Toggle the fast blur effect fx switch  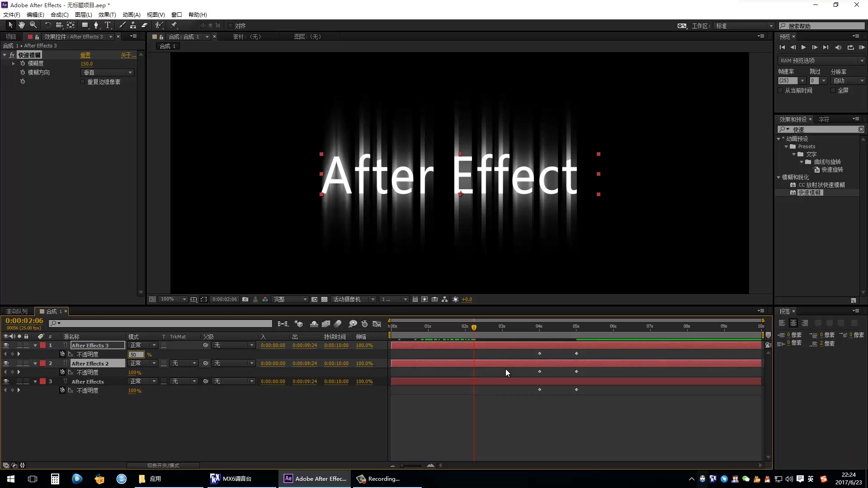coord(12,55)
